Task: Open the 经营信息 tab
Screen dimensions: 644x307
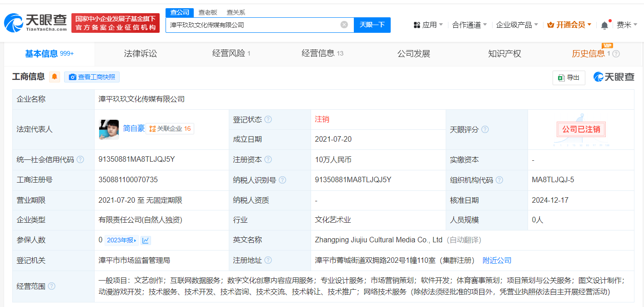Action: [322, 54]
